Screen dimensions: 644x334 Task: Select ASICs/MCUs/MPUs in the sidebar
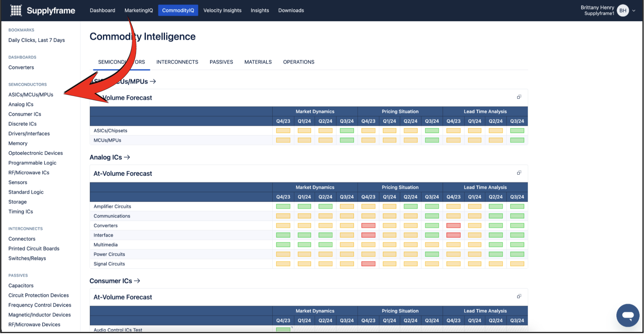pyautogui.click(x=31, y=95)
